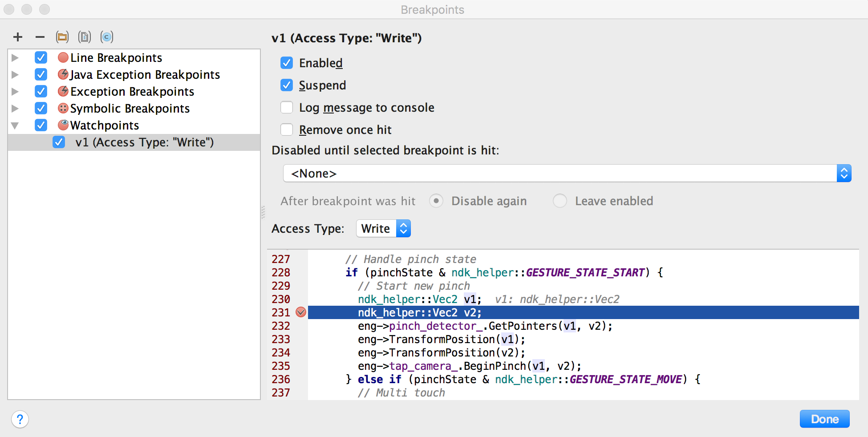This screenshot has width=868, height=437.
Task: Collapse the Watchpoints tree node
Action: point(15,126)
